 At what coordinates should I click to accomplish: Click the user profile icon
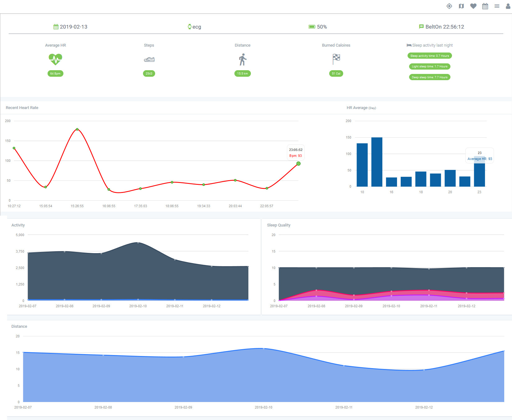[x=508, y=6]
